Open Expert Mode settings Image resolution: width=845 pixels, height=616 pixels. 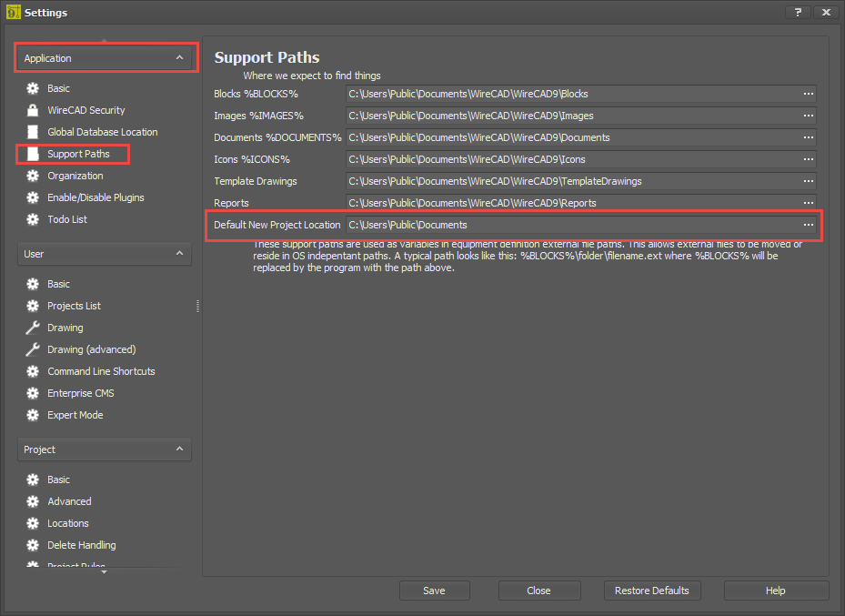tap(75, 415)
